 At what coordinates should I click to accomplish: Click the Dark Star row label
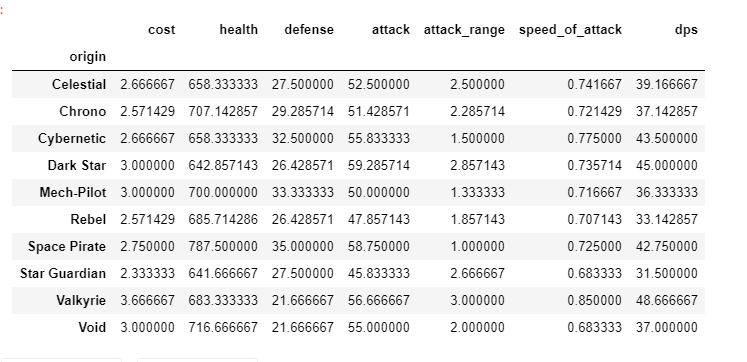point(77,165)
